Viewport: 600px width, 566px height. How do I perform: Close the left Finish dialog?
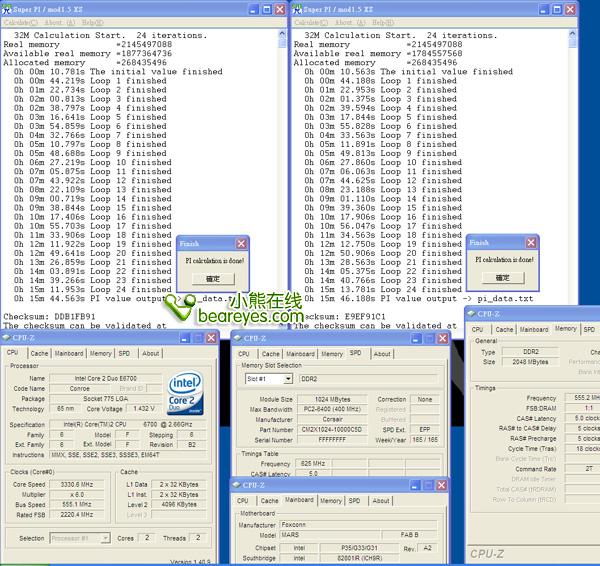coord(241,243)
